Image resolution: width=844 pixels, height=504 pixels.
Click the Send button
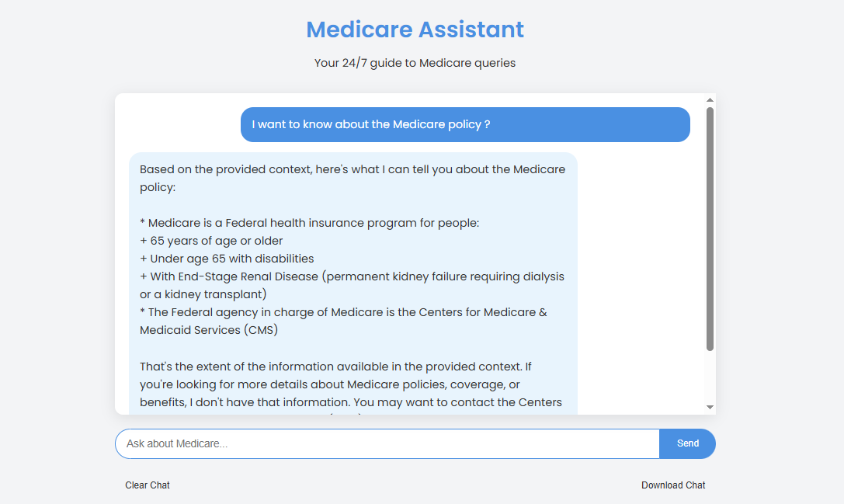[687, 443]
